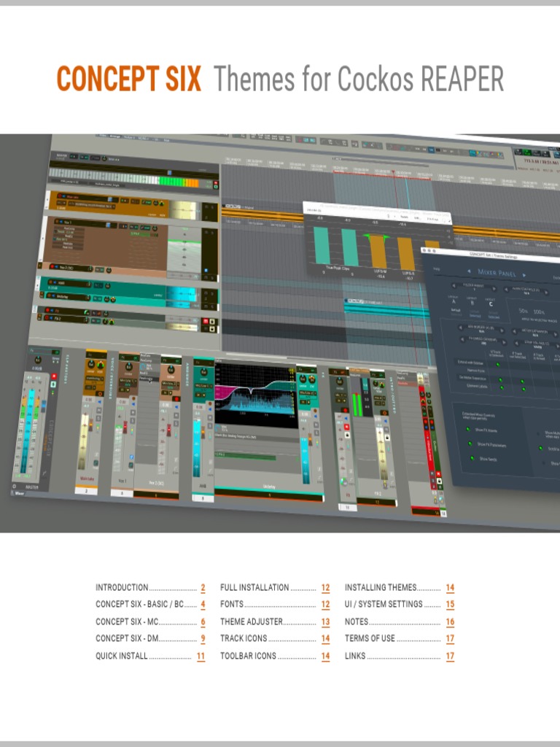Click the Vox 1 mixer strip red fader knob
Viewport: 560px width, 747px height.
click(125, 427)
